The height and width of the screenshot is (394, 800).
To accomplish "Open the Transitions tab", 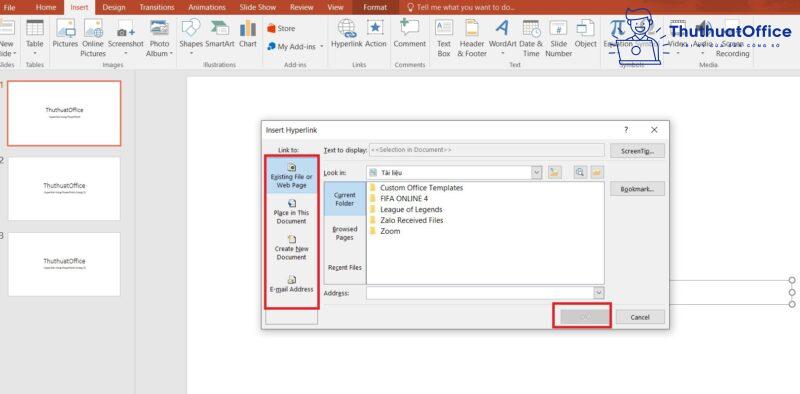I will 156,7.
